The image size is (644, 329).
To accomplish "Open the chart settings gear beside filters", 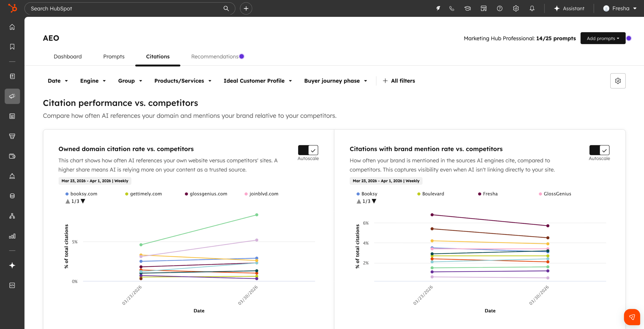I will [x=618, y=81].
